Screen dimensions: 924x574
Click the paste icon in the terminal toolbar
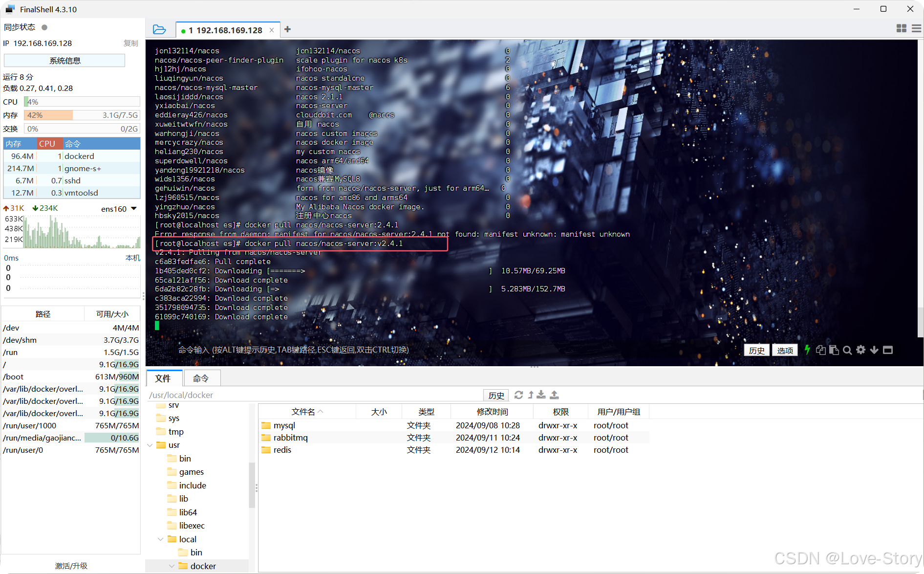pyautogui.click(x=834, y=350)
